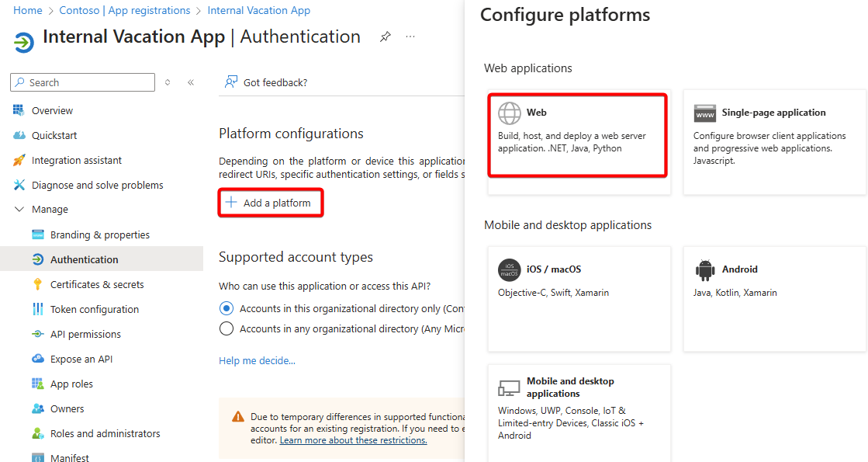Click the Configure platforms panel title

click(x=565, y=16)
